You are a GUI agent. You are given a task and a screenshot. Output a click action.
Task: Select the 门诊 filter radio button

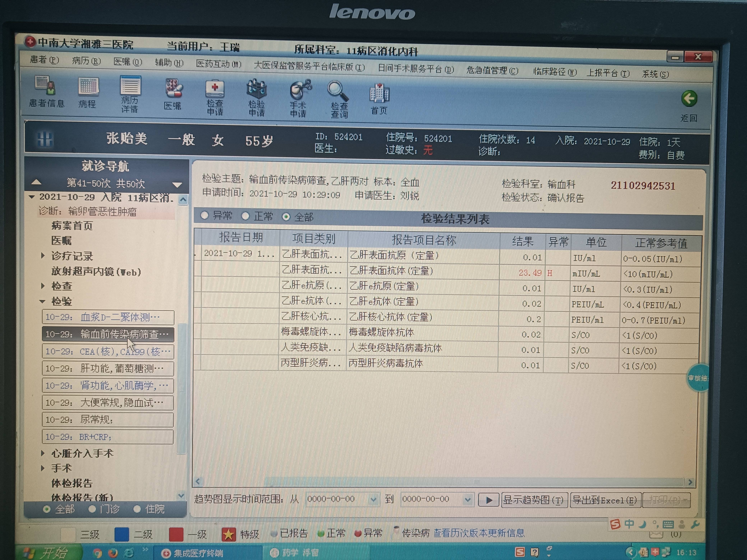tap(92, 509)
